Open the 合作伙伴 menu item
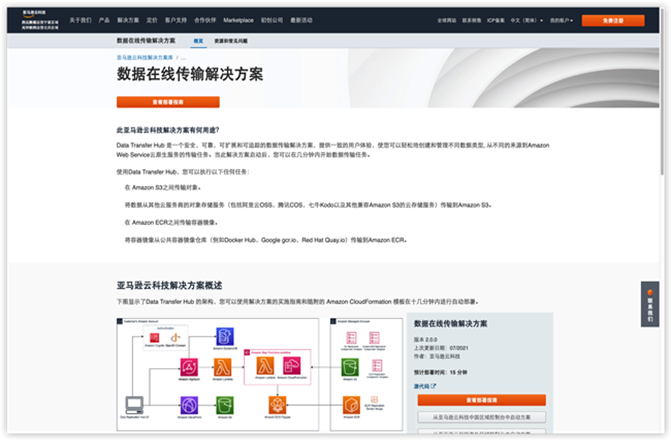This screenshot has height=440, width=671. [205, 20]
